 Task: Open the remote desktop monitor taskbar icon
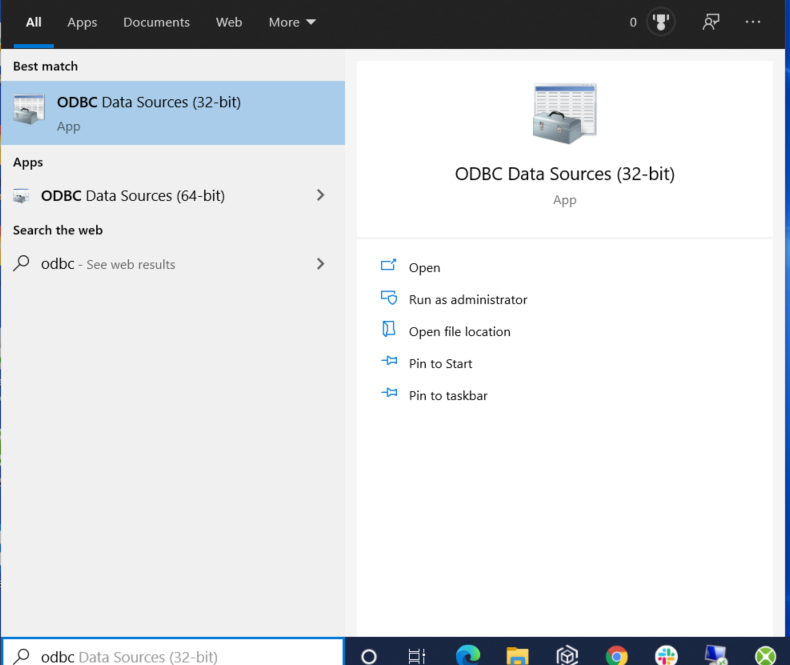pos(716,656)
